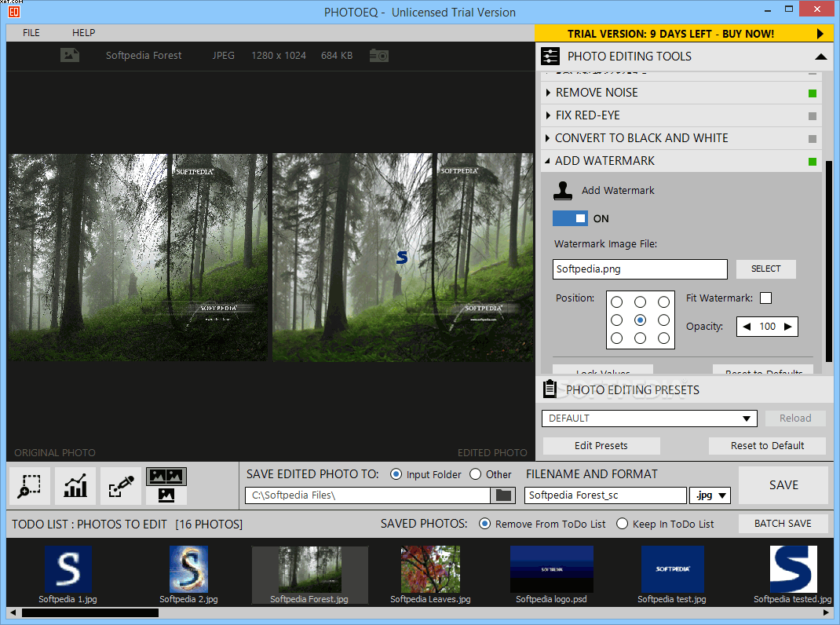Viewport: 840px width, 625px height.
Task: Click the tools panel vertical scrollbar thumb
Action: (x=829, y=261)
